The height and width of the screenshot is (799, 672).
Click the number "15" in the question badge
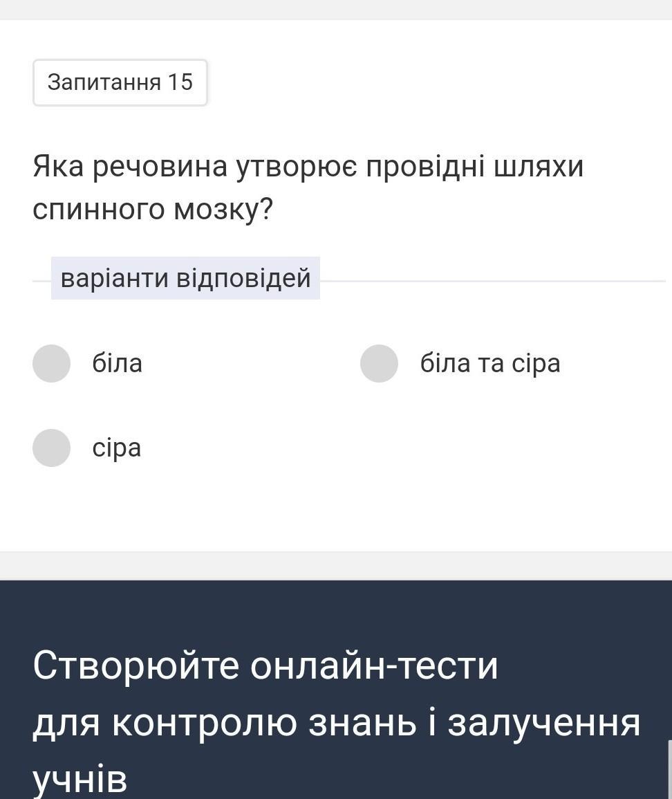tap(180, 82)
